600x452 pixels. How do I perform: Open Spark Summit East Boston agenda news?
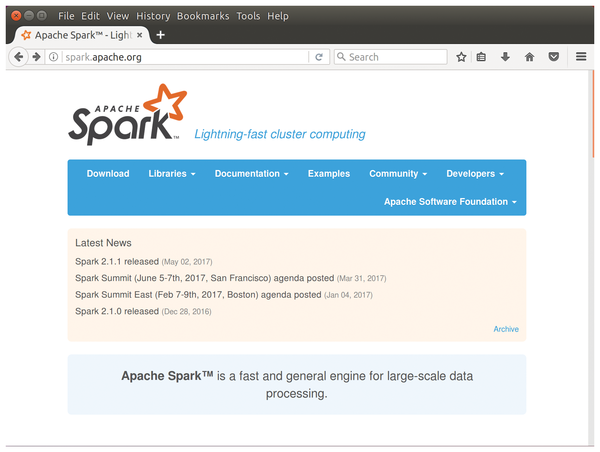(198, 295)
